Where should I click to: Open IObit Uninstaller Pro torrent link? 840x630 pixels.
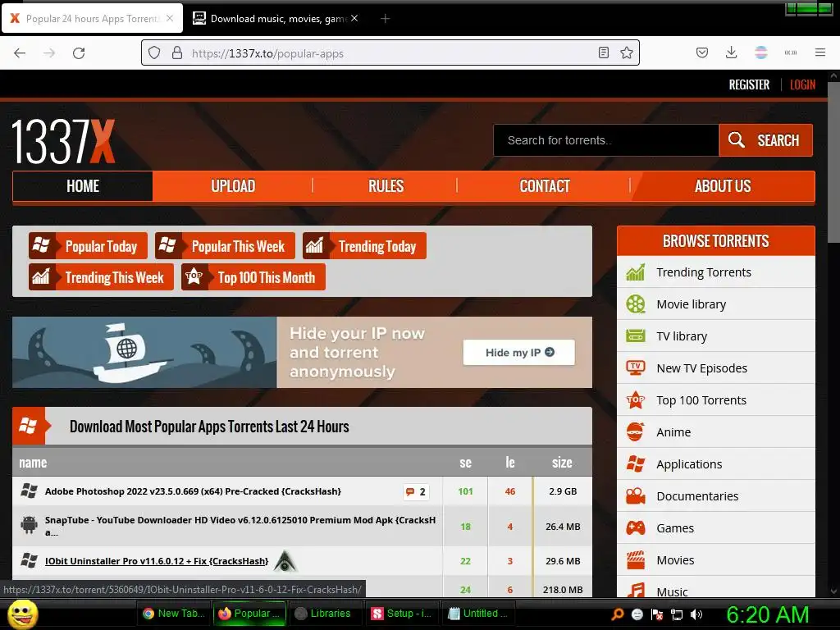tap(157, 561)
